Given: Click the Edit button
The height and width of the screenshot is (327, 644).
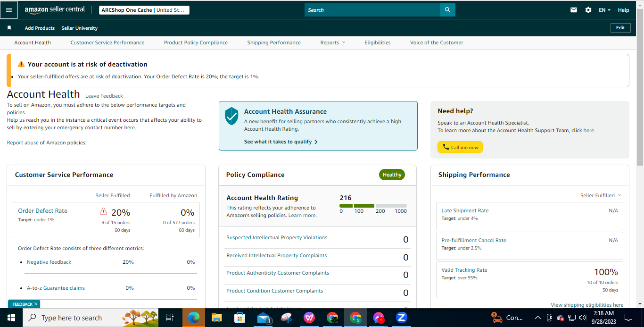Looking at the screenshot, I should (x=620, y=28).
